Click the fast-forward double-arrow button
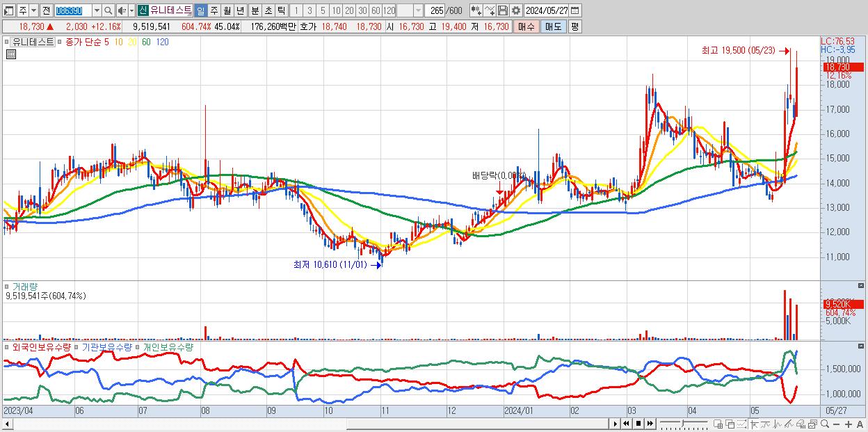 point(650,424)
